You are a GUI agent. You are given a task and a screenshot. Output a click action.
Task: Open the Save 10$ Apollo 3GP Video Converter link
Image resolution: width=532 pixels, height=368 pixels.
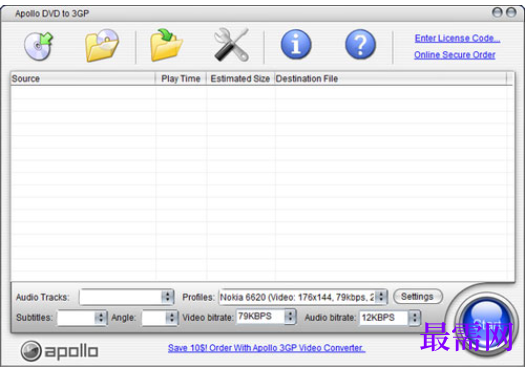(x=266, y=348)
